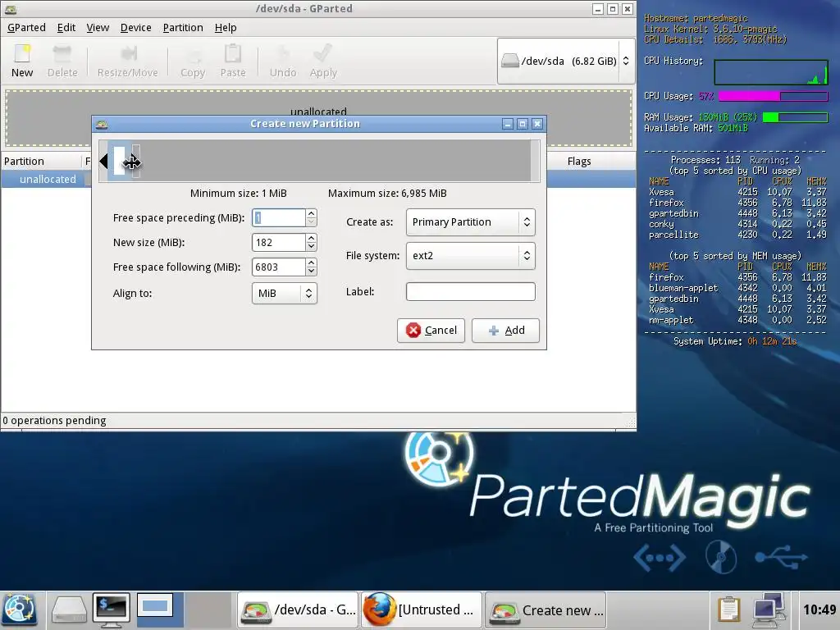Increase New size value with up arrow
The width and height of the screenshot is (840, 630).
pos(311,238)
